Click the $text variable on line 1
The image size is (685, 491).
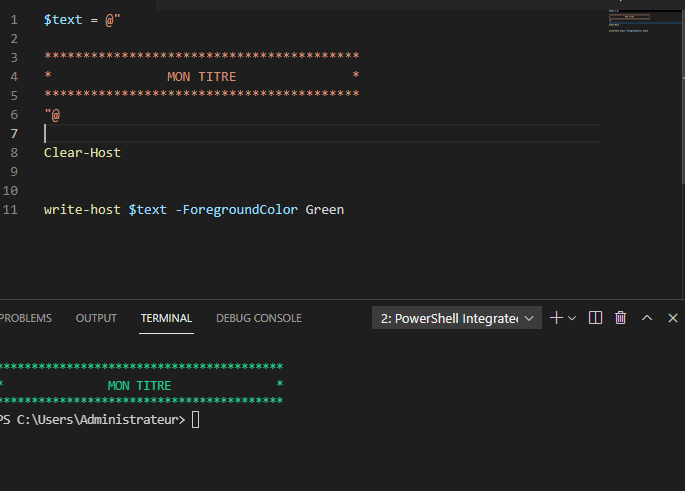[x=63, y=20]
